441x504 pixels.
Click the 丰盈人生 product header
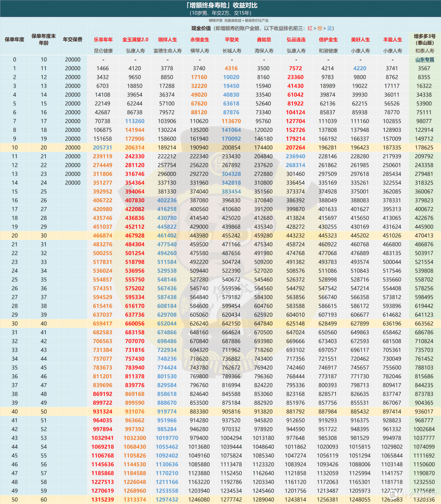[x=392, y=40]
